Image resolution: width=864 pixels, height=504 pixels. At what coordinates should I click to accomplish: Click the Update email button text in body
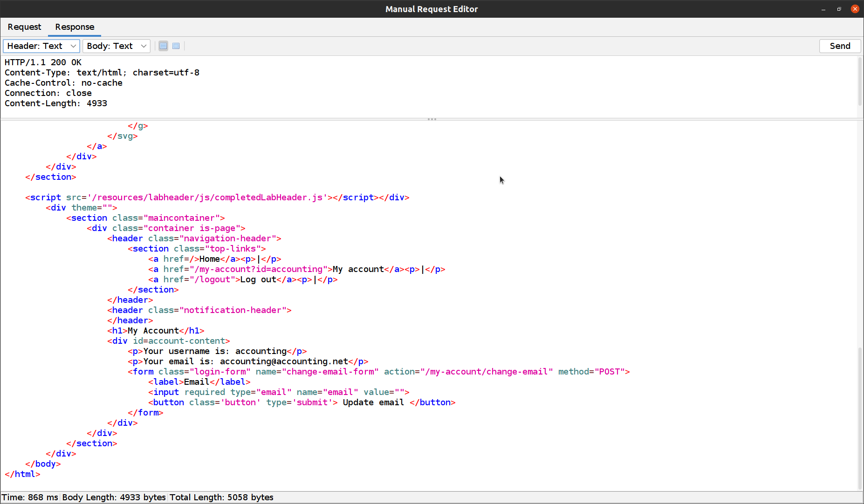coord(373,402)
